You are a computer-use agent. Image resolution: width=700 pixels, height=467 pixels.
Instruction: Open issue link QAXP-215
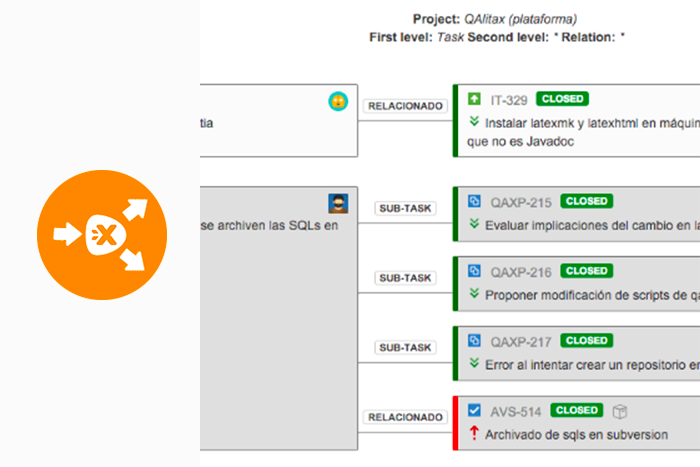[521, 202]
